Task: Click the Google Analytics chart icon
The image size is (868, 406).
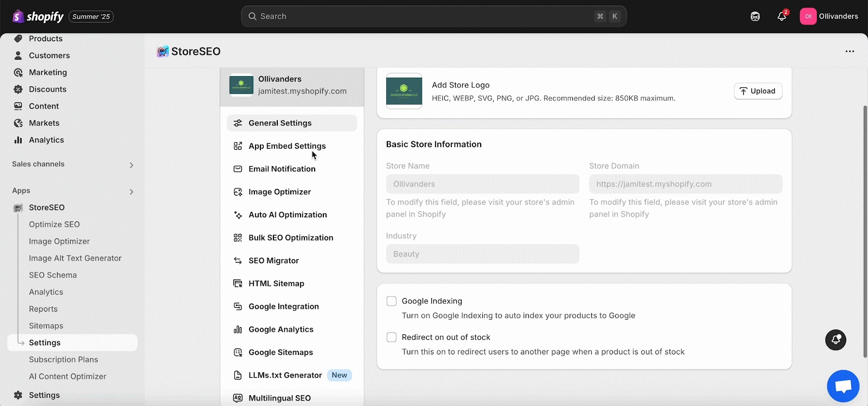Action: pos(238,329)
